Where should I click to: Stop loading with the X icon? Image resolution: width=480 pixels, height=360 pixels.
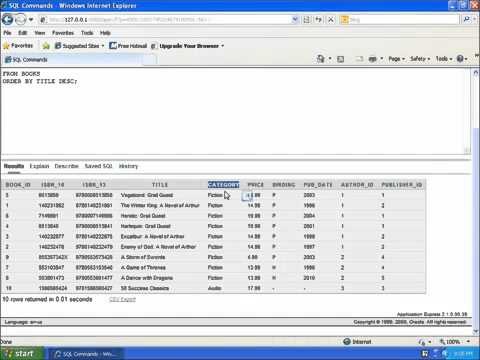click(x=331, y=20)
